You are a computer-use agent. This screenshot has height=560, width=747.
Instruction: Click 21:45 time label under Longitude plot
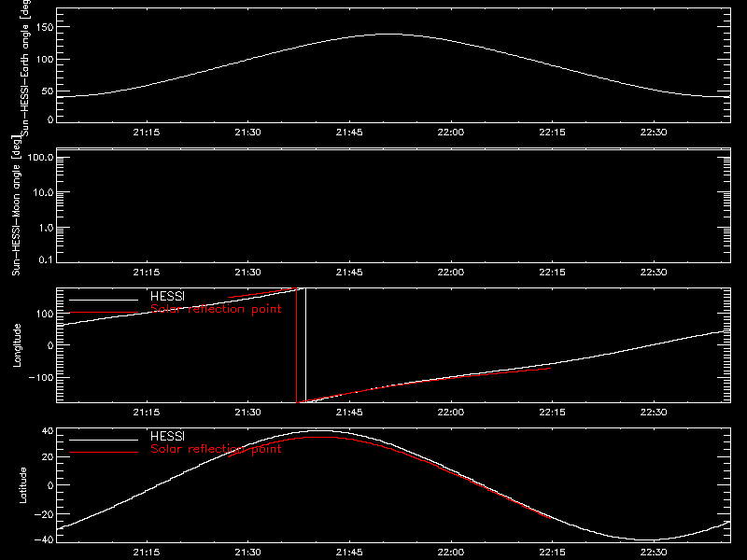coord(349,412)
